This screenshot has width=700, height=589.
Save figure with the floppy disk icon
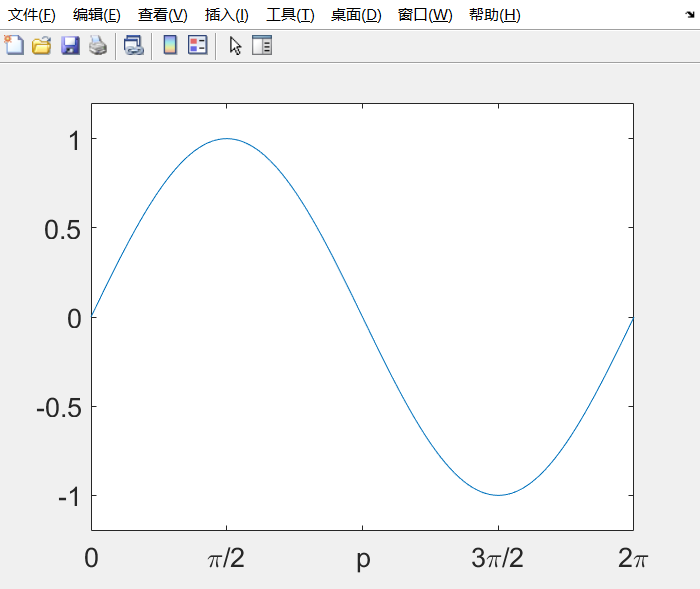70,46
